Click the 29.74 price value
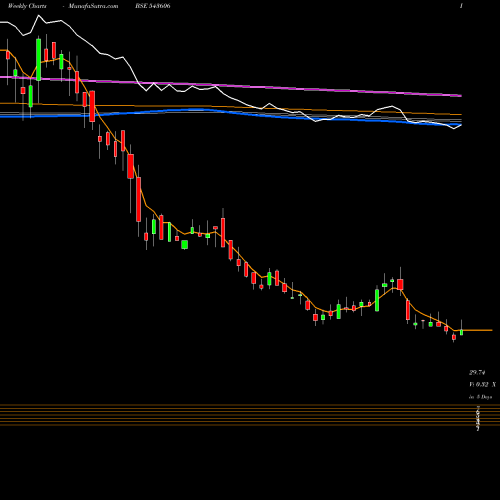This screenshot has width=500, height=500. [x=477, y=372]
